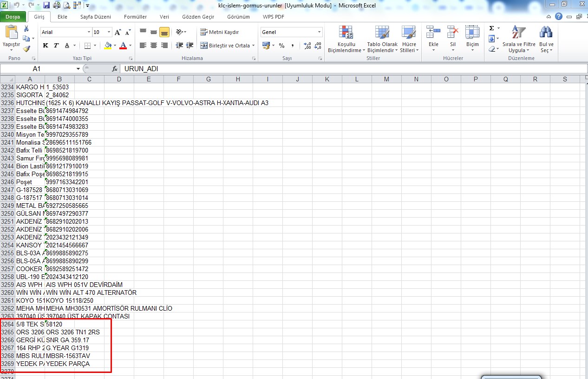588x379 pixels.
Task: Switch to the Formüller tab
Action: pyautogui.click(x=135, y=17)
